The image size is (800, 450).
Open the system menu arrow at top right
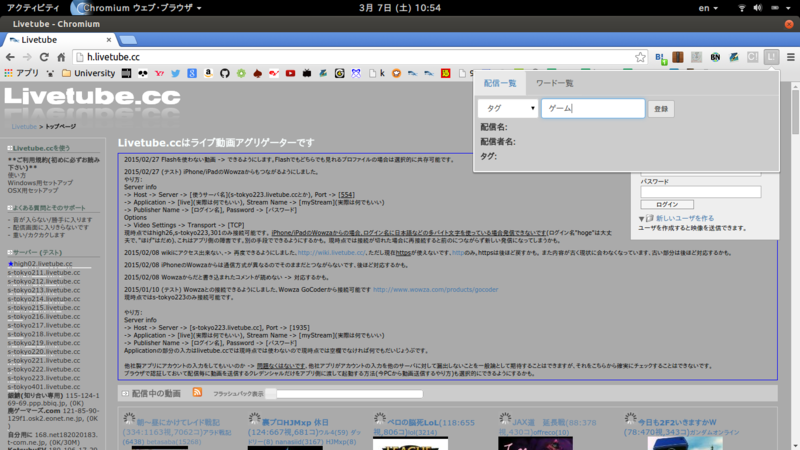coord(788,8)
